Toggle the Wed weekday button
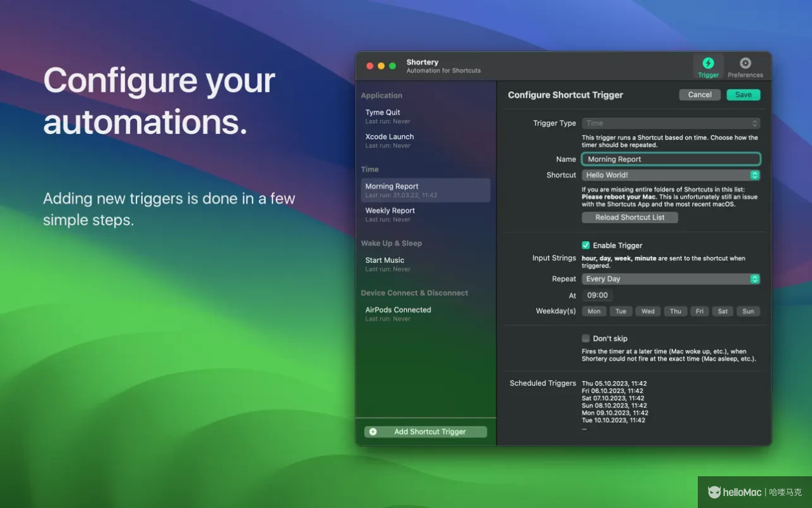This screenshot has width=812, height=508. (648, 311)
